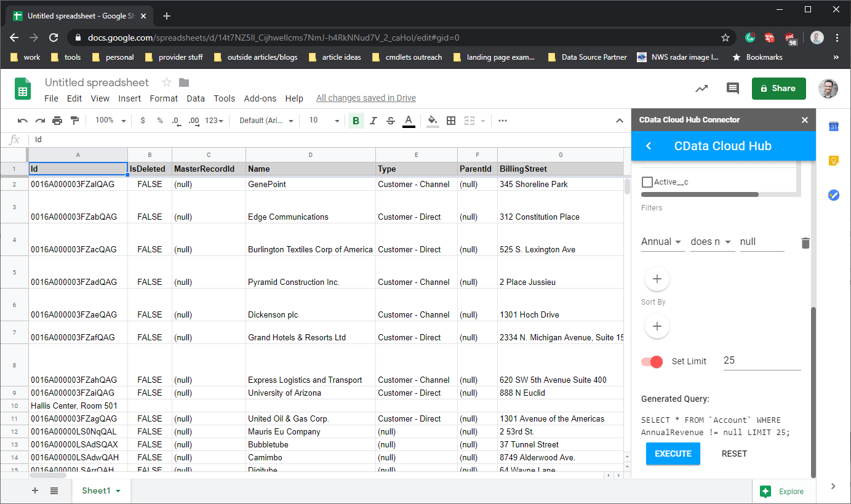Expand the font size dropdown
This screenshot has height=504, width=851.
coord(324,121)
